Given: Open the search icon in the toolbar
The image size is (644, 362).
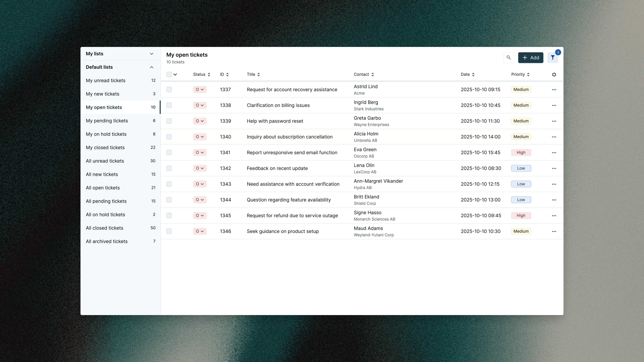Looking at the screenshot, I should click(x=508, y=57).
